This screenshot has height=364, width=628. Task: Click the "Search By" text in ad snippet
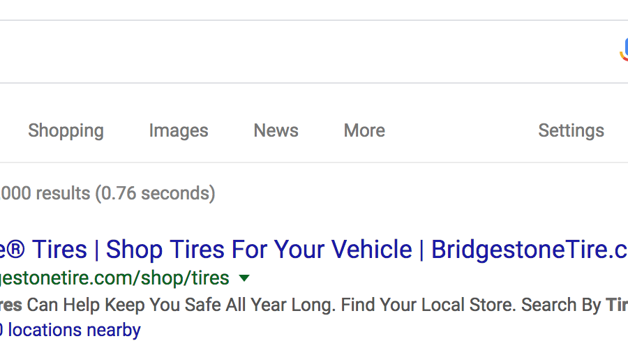point(561,305)
